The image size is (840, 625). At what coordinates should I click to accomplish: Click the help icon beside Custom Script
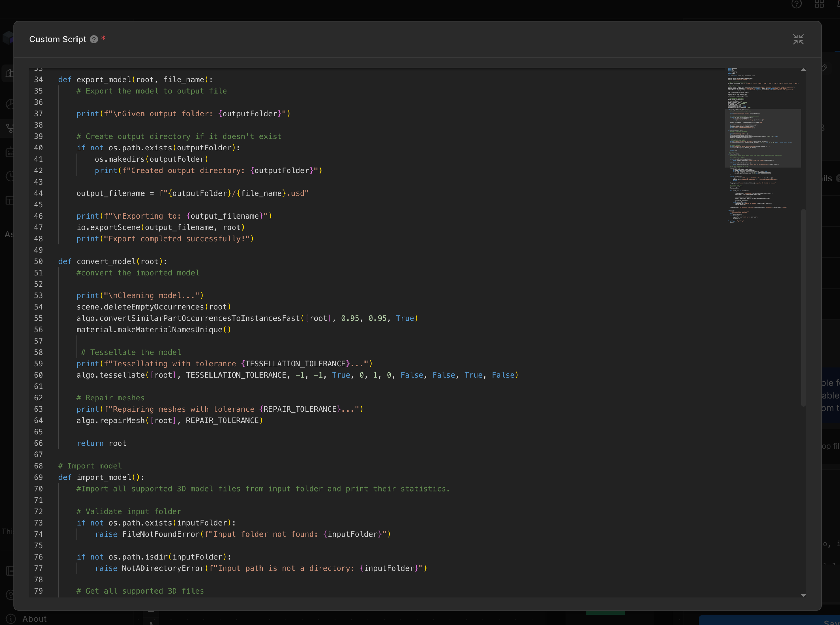point(94,39)
